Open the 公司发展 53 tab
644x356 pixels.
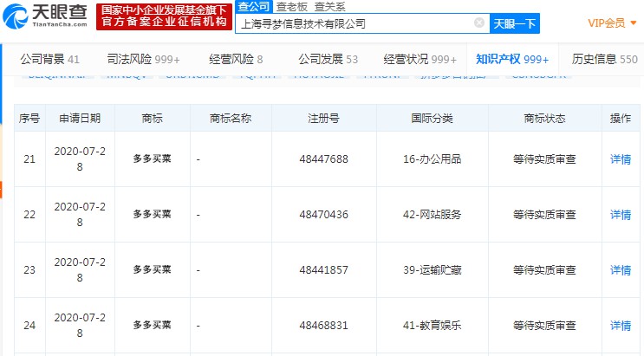pyautogui.click(x=329, y=59)
